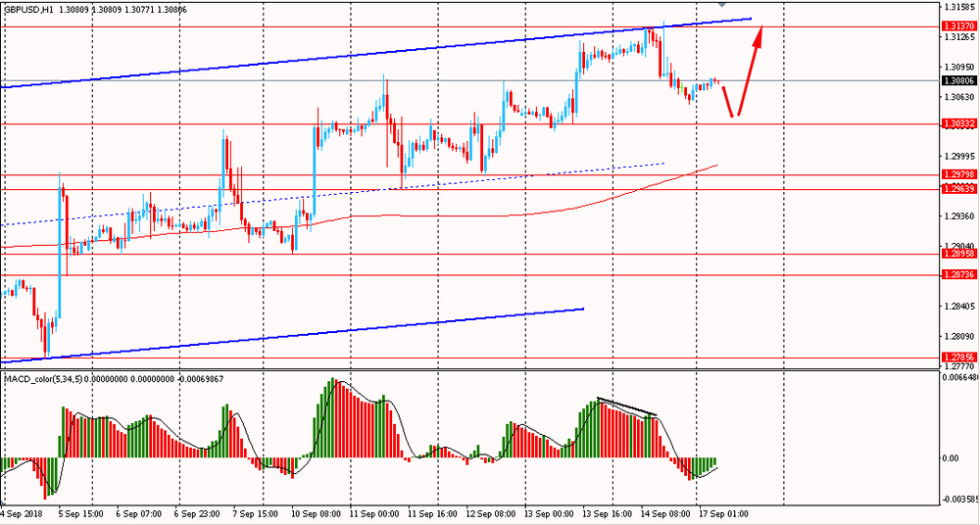Click the 1.30630 price axis value

tap(960, 97)
